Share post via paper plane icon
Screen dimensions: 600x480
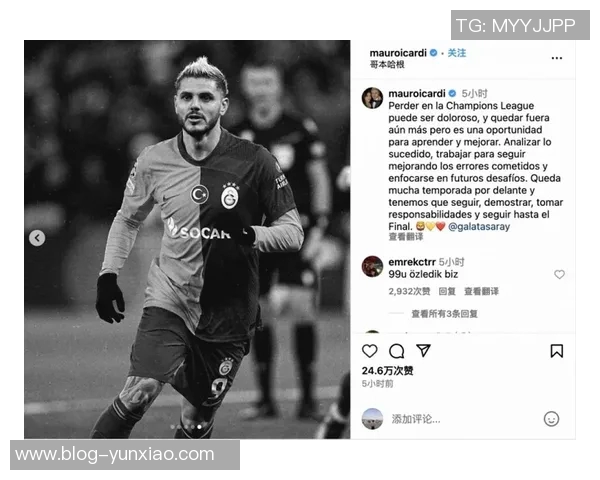tap(424, 351)
